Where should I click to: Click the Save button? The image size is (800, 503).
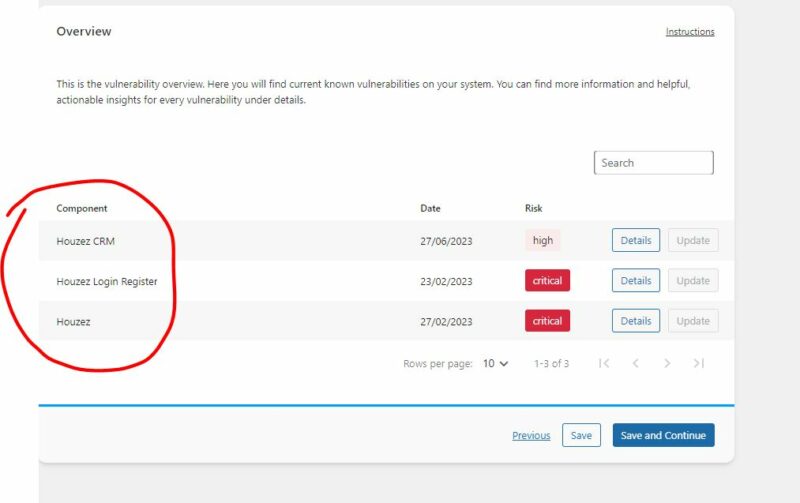click(x=581, y=435)
